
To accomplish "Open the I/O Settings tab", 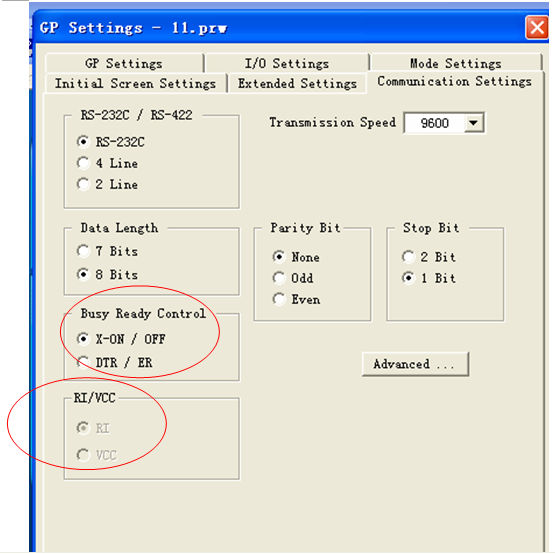I will click(287, 63).
